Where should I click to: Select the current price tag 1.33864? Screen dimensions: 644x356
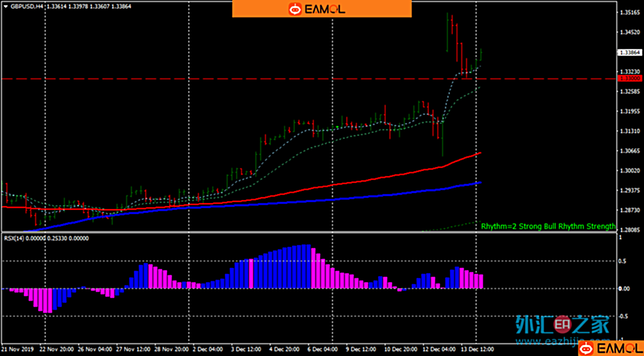point(630,52)
